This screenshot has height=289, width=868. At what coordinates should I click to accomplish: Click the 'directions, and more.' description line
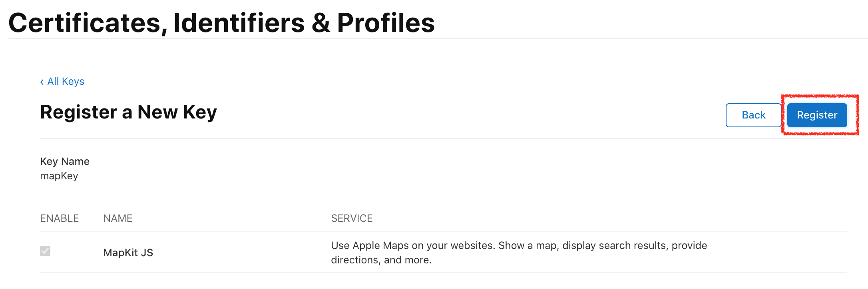(x=381, y=260)
